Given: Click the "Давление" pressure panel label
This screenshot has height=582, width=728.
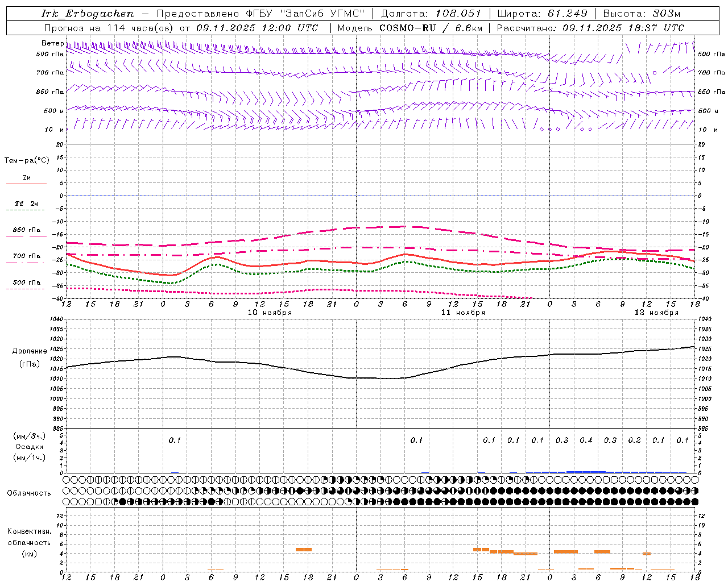Looking at the screenshot, I should point(30,351).
